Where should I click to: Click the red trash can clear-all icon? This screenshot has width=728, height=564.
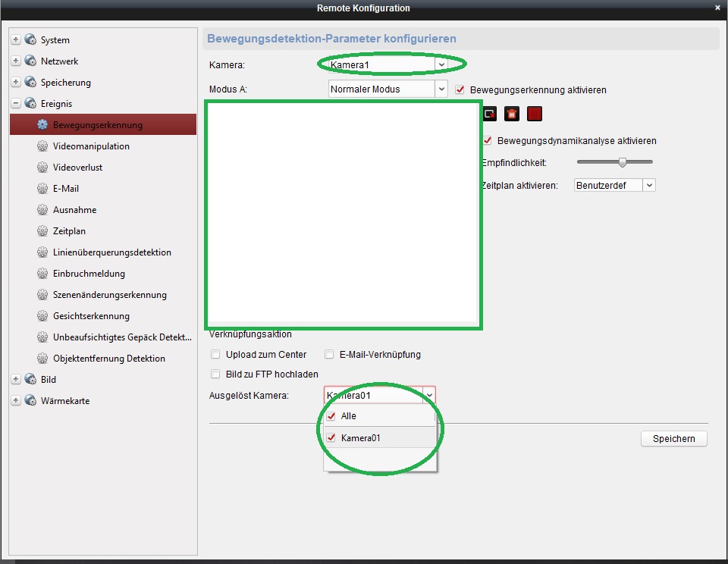click(513, 114)
